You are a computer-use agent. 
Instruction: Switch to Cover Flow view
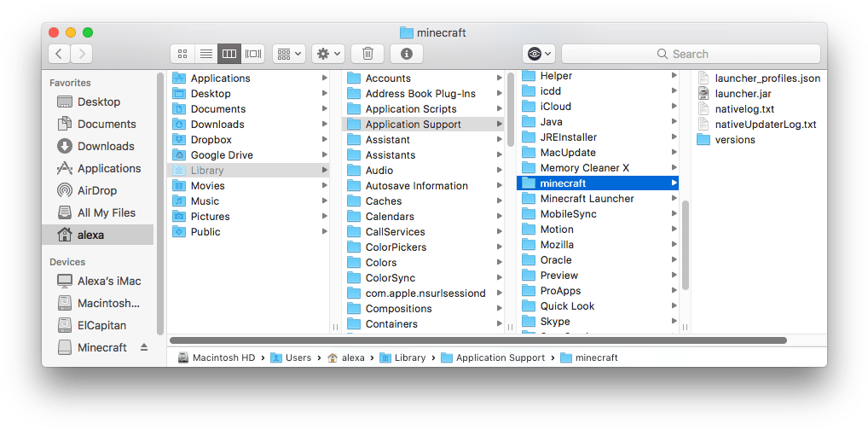pos(253,54)
